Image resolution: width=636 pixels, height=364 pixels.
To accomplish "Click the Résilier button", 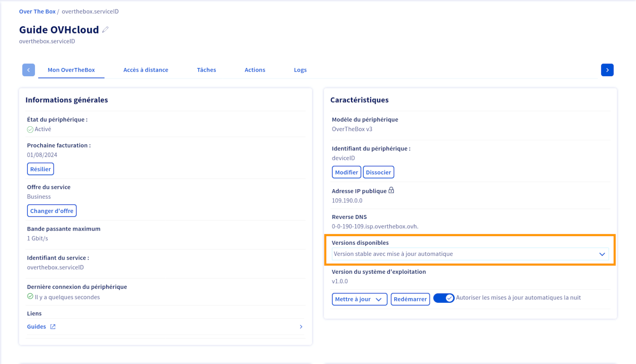I will pos(40,169).
